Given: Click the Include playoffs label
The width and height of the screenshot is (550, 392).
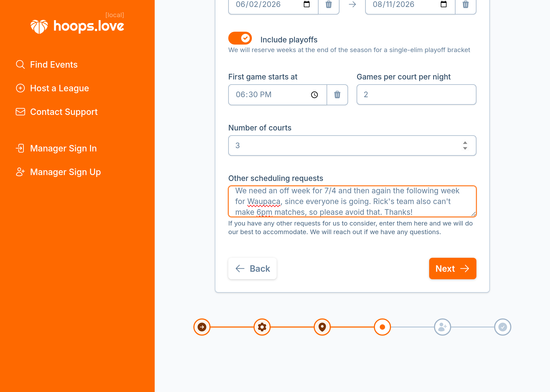Looking at the screenshot, I should click(289, 40).
